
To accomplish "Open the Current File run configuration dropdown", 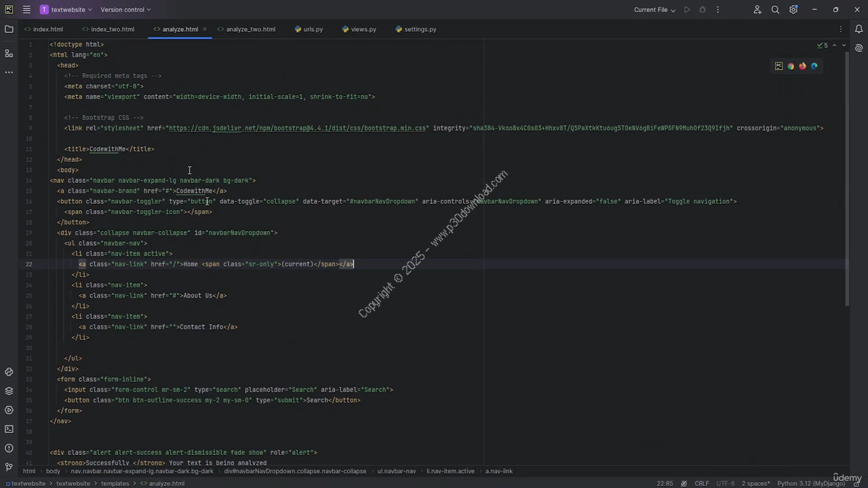I will (x=655, y=9).
